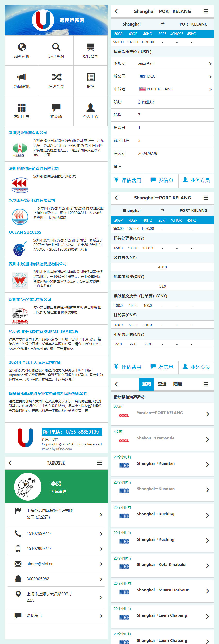Open chevron on Shekou→Fremantle row
Image resolution: width=219 pixels, height=644 pixels.
(x=208, y=439)
